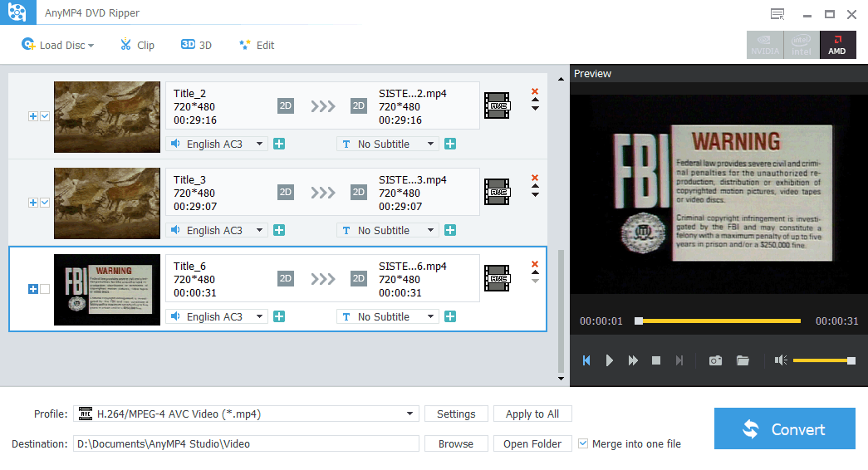Browse for destination folder
Screen dimensions: 868x470
(456, 444)
